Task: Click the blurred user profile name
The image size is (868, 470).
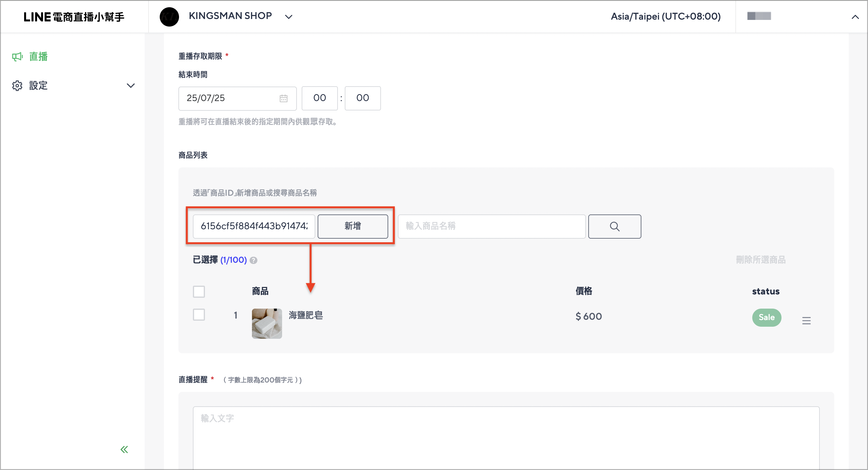Action: [759, 16]
